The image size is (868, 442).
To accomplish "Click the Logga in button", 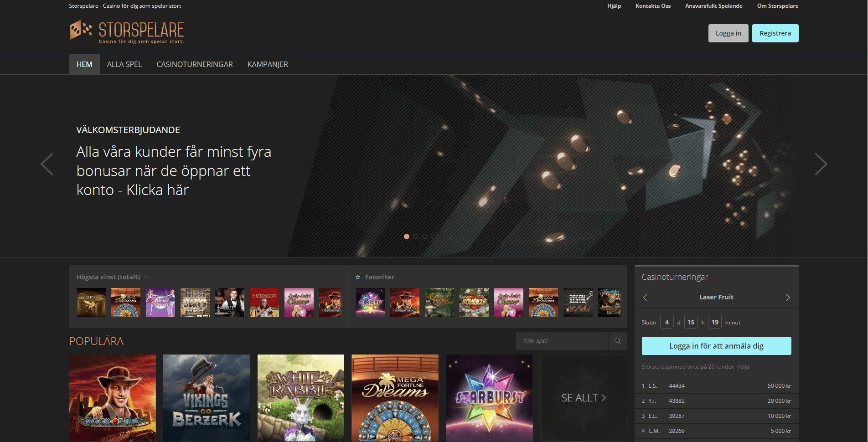I will 728,33.
